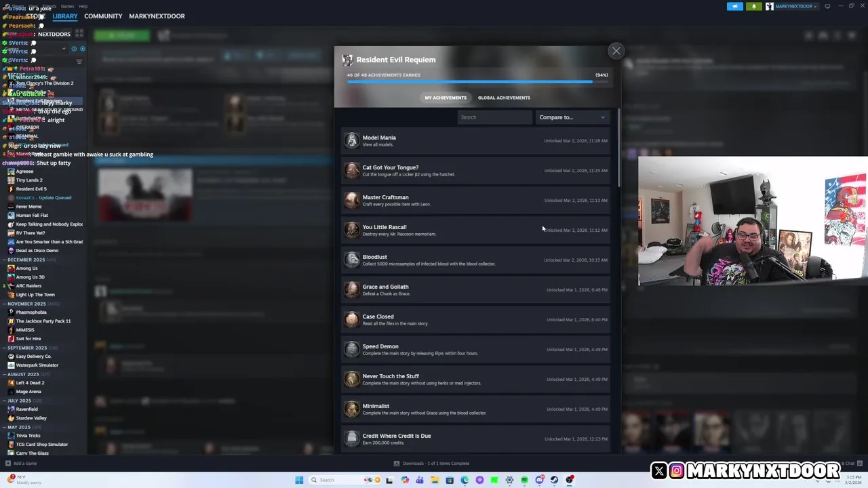Screen dimensions: 868x488
Task: Click the Speed Demon achievement icon
Action: pyautogui.click(x=351, y=349)
